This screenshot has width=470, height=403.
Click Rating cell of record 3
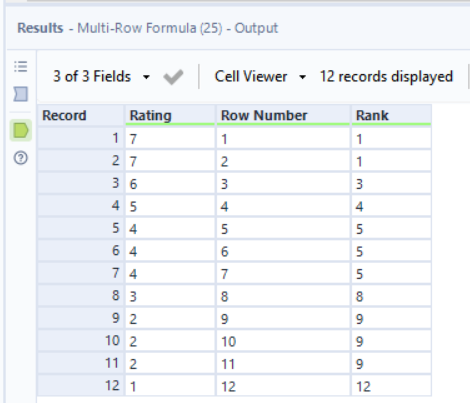pos(170,183)
